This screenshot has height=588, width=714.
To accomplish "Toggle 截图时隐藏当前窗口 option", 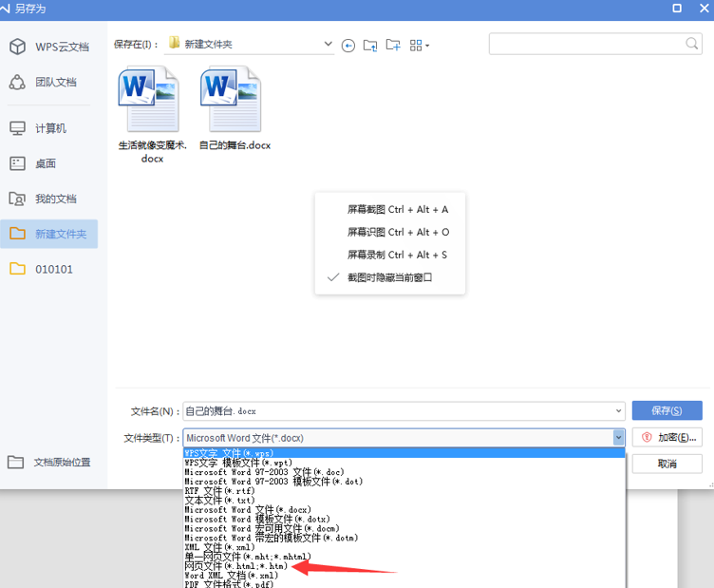I will point(389,277).
